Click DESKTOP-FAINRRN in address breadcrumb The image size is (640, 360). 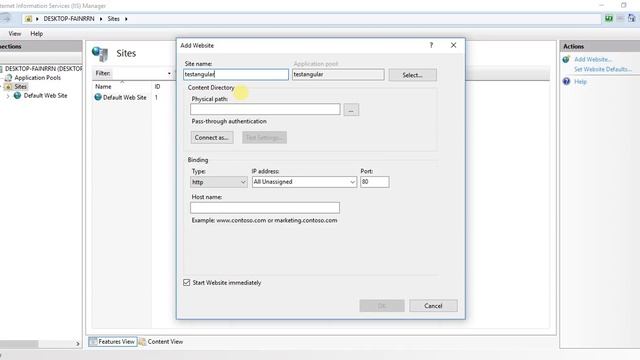point(69,19)
